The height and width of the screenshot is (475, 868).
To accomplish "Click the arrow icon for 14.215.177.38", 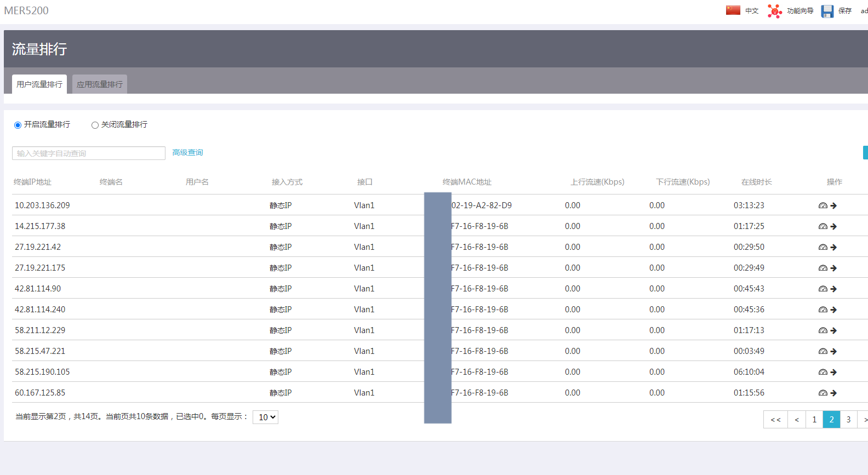I will coord(833,226).
